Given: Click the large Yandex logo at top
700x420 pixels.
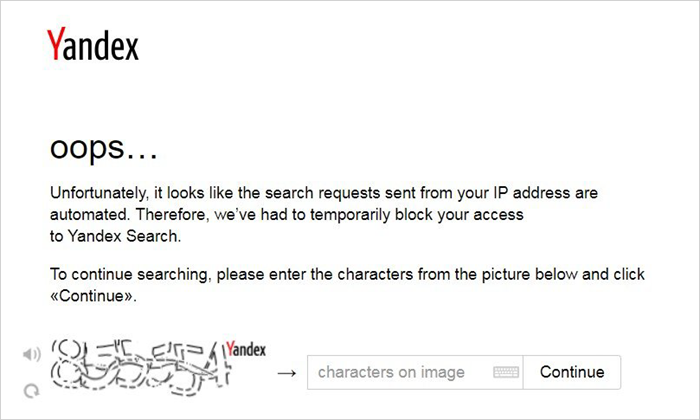Looking at the screenshot, I should tap(93, 44).
